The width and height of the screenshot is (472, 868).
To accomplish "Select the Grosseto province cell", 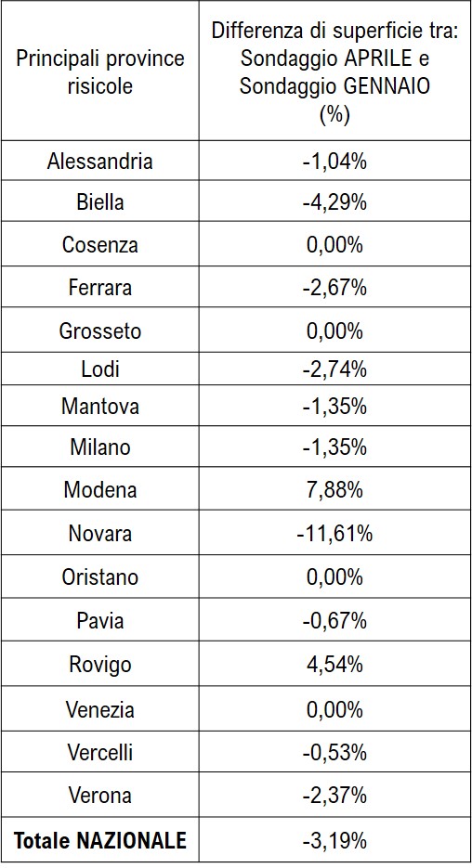I will (x=99, y=331).
